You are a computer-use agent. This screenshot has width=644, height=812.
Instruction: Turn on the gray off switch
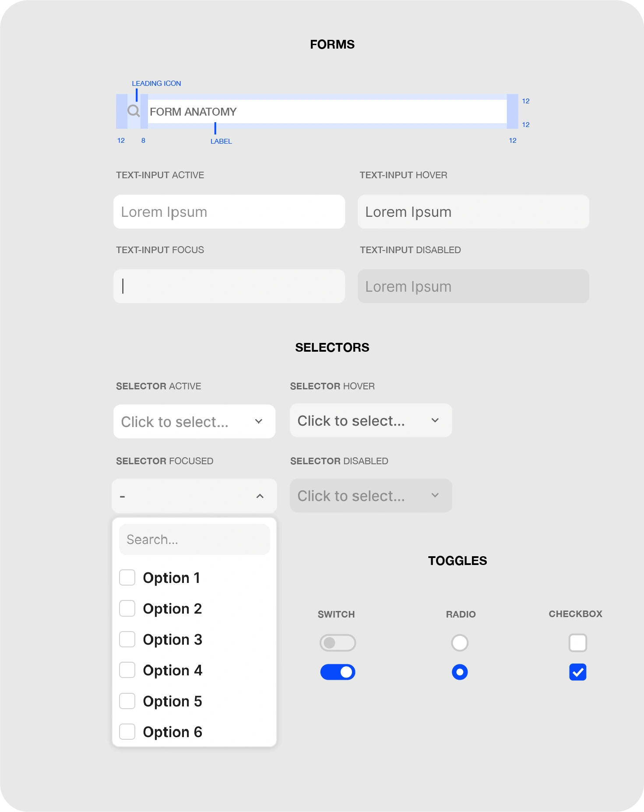tap(338, 643)
